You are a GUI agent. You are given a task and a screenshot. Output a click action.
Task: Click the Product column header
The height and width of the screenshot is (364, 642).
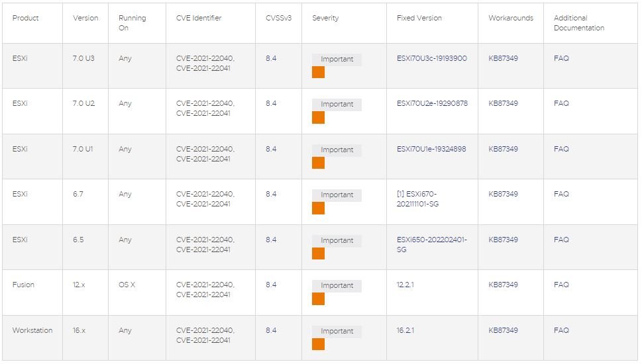coord(25,18)
